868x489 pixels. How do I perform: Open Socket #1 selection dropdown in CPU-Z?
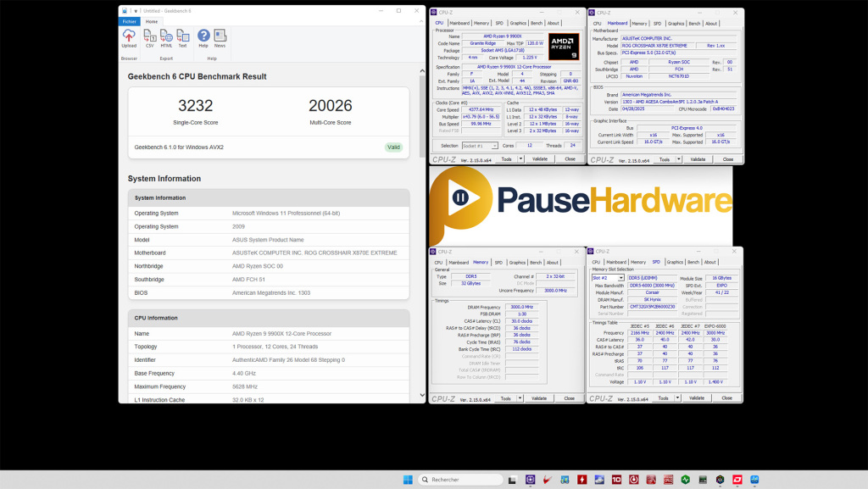tap(480, 146)
